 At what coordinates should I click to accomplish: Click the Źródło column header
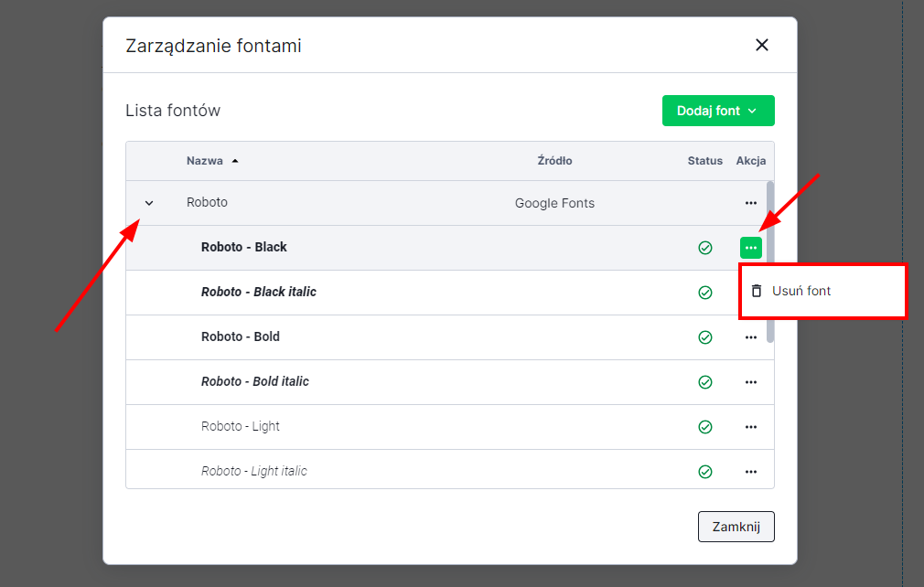(554, 161)
